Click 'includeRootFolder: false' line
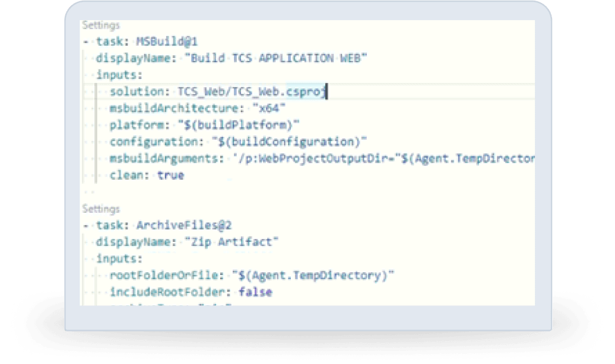Screen dimensions: 615x364 click(x=191, y=292)
